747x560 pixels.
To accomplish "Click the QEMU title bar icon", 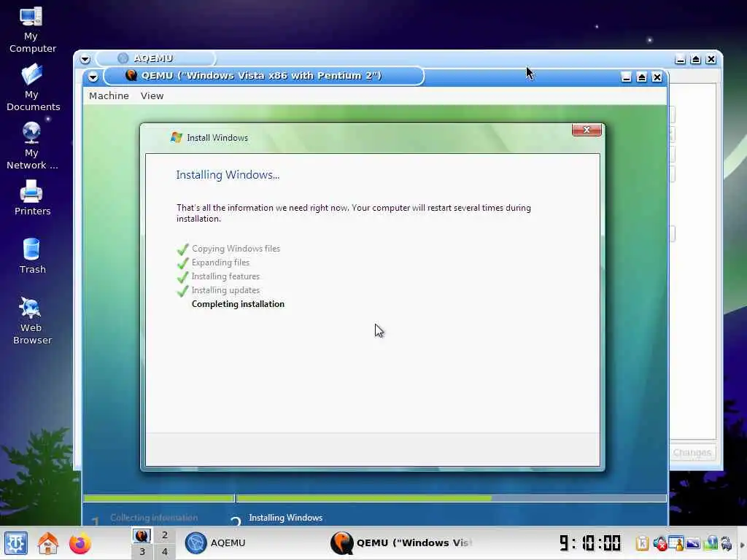I will (131, 75).
